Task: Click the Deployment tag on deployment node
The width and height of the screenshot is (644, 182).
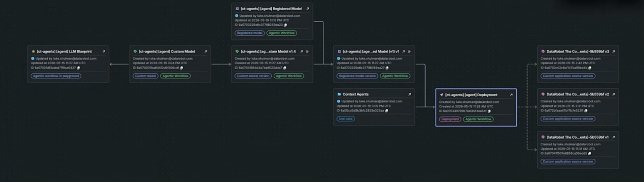Action: 450,119
